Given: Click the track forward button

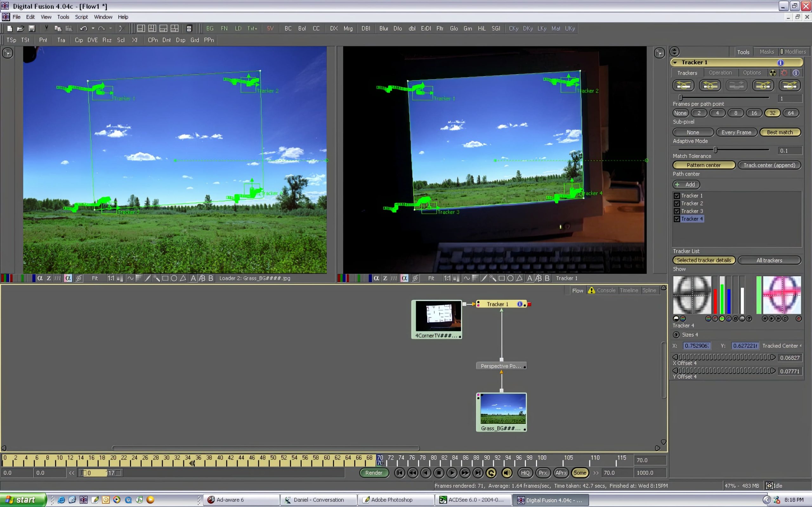Looking at the screenshot, I should pos(789,86).
